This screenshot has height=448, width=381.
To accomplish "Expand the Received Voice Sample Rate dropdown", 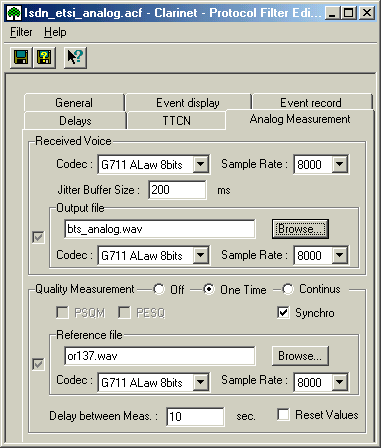I will (x=340, y=164).
